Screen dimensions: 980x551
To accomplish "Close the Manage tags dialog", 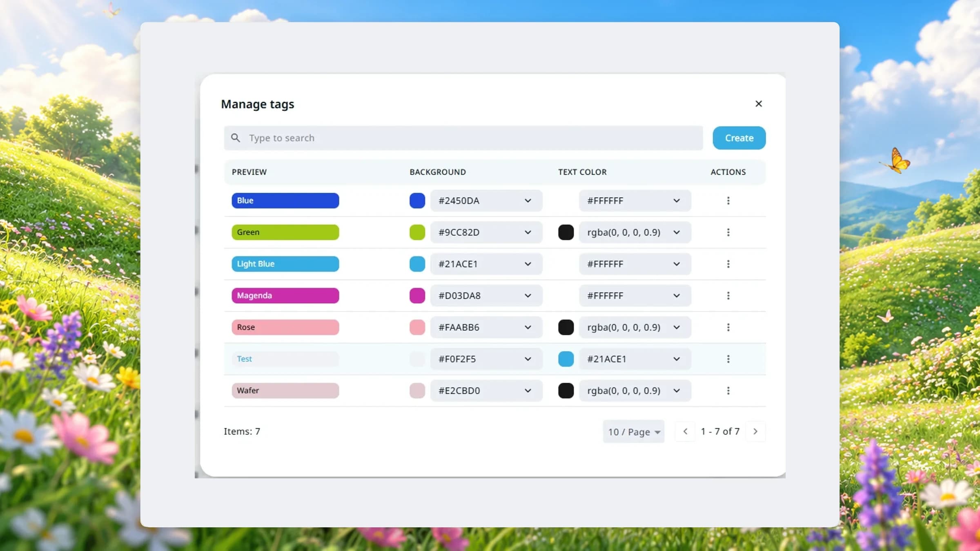I will (x=758, y=104).
